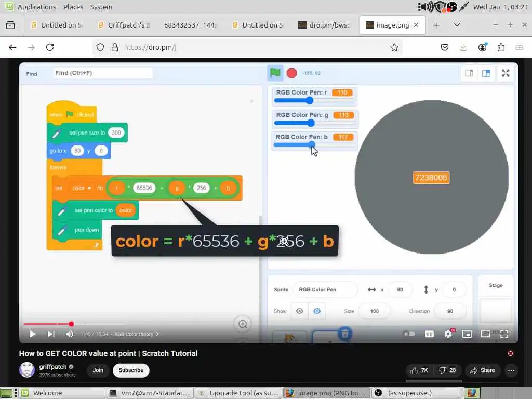Viewport: 532px width, 399px height.
Task: Open Upgrade Tool taskbar window
Action: pyautogui.click(x=238, y=393)
